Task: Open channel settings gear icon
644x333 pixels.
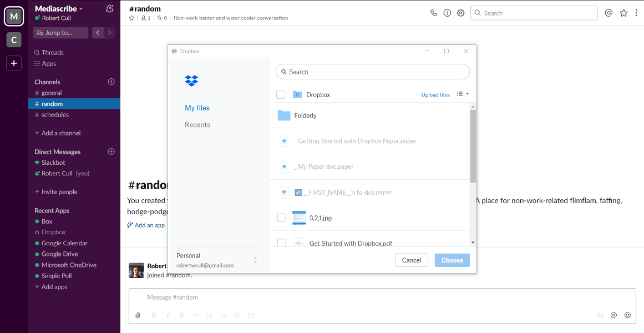Action: 461,13
